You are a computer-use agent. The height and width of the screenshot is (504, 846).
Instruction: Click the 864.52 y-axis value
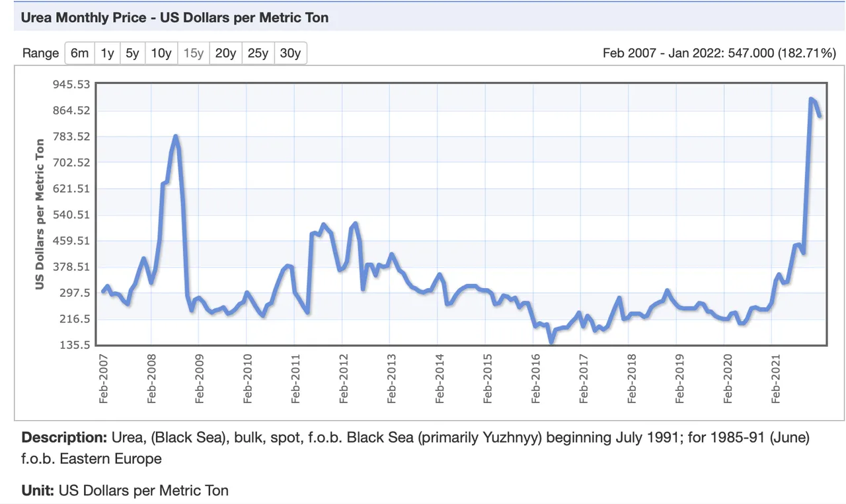point(72,110)
